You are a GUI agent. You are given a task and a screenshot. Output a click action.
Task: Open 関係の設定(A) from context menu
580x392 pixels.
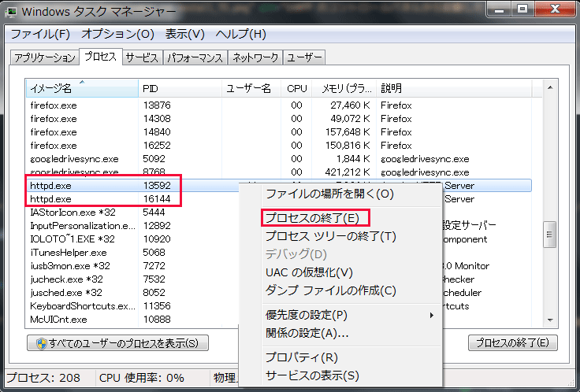tap(307, 333)
